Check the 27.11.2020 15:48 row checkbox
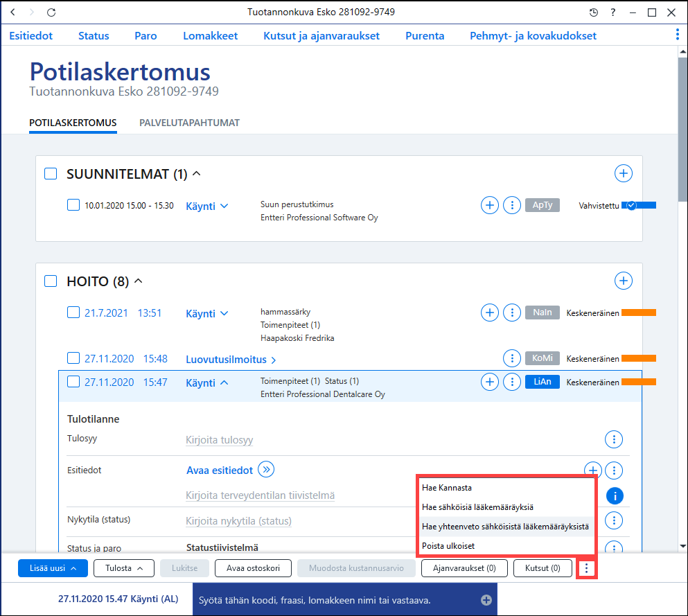688x616 pixels. point(73,358)
